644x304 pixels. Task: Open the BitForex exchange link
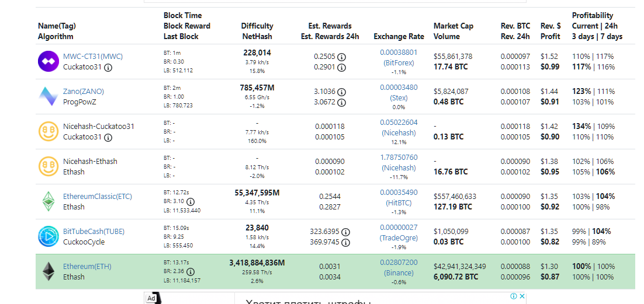coord(399,63)
